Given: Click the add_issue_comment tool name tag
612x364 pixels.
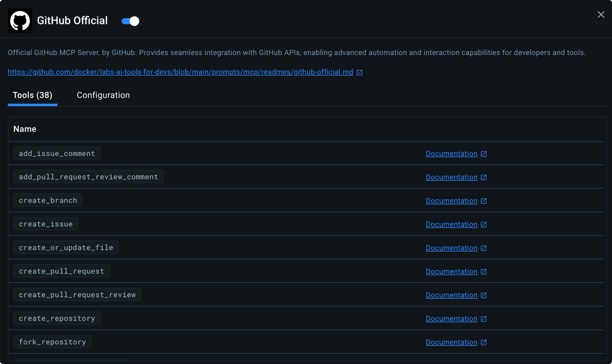Looking at the screenshot, I should 57,153.
